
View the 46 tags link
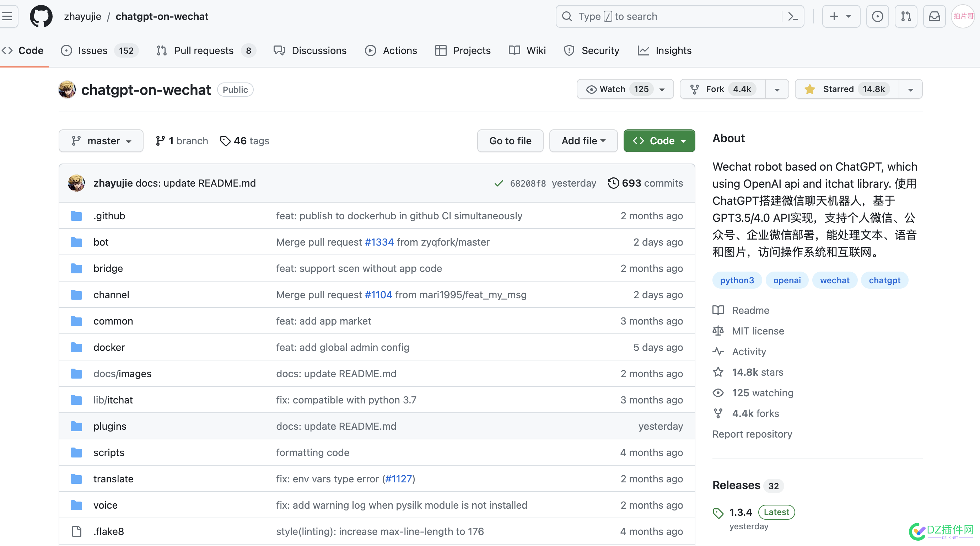click(x=244, y=141)
